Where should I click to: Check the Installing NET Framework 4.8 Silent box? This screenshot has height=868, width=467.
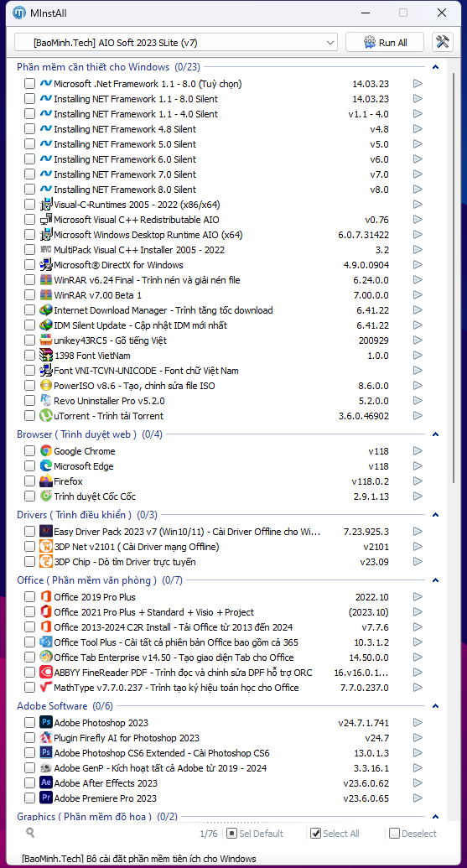29,129
